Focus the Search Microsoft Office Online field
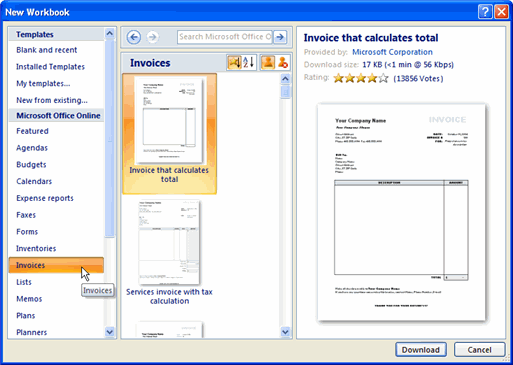The height and width of the screenshot is (365, 513). [x=225, y=37]
